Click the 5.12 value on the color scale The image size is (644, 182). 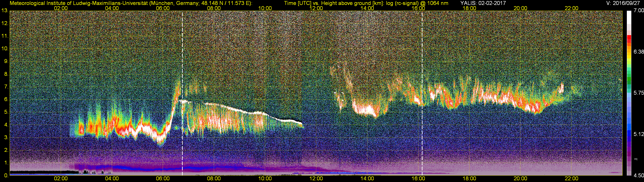click(x=639, y=134)
